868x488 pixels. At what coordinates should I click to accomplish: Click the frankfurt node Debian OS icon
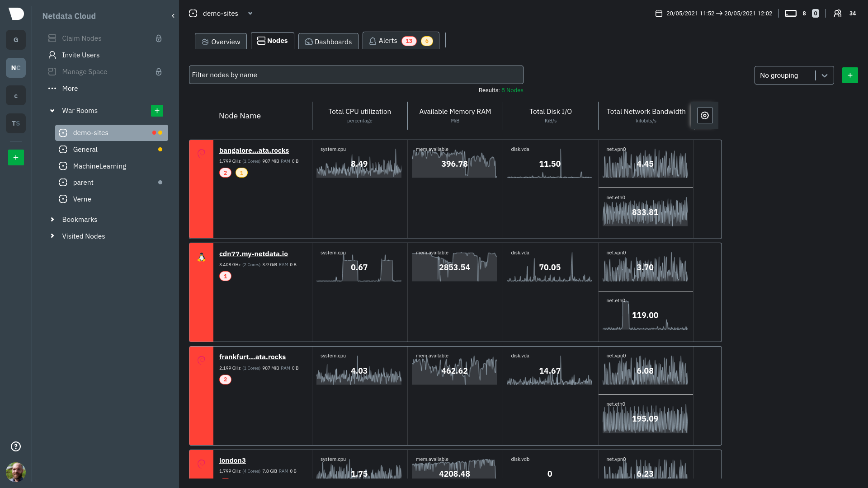coord(202,360)
